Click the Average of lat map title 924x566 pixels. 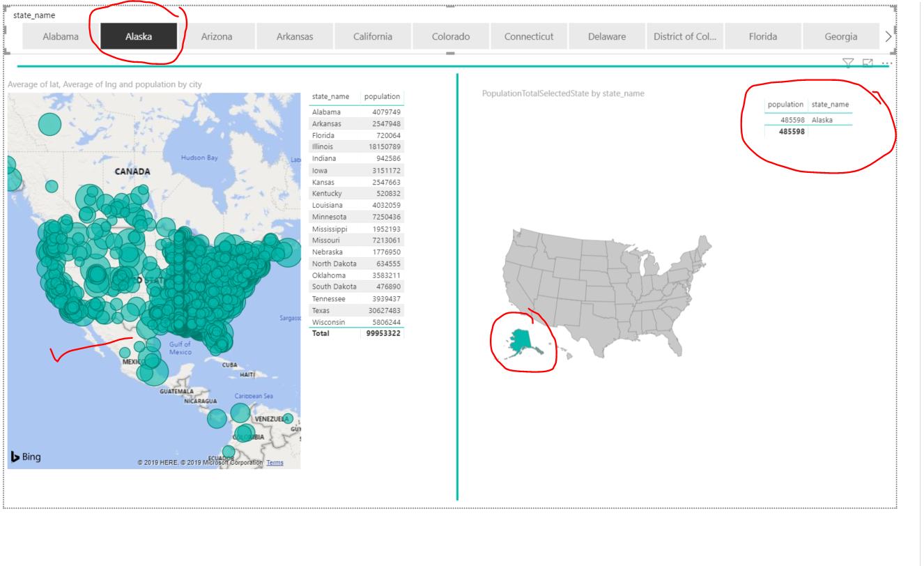pos(105,84)
